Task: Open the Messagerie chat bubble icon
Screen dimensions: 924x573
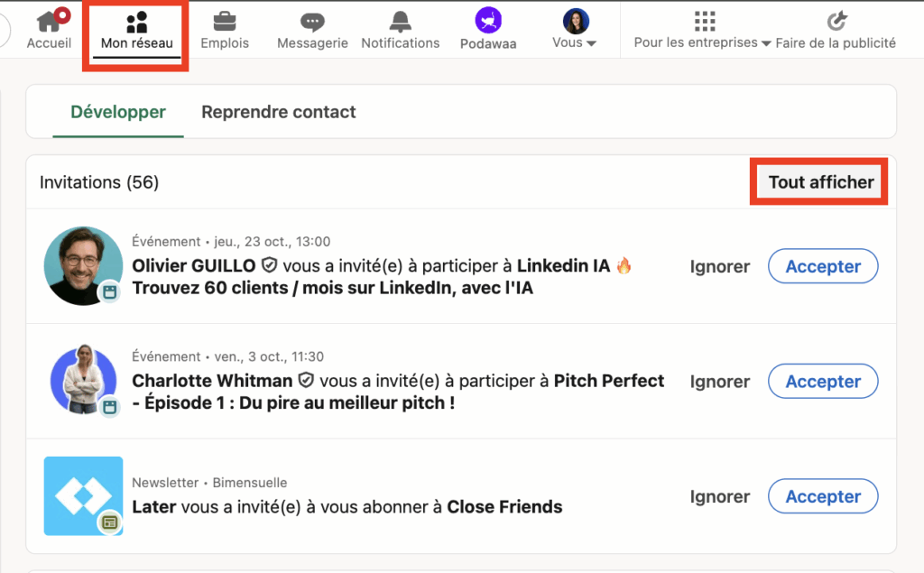Action: point(312,22)
